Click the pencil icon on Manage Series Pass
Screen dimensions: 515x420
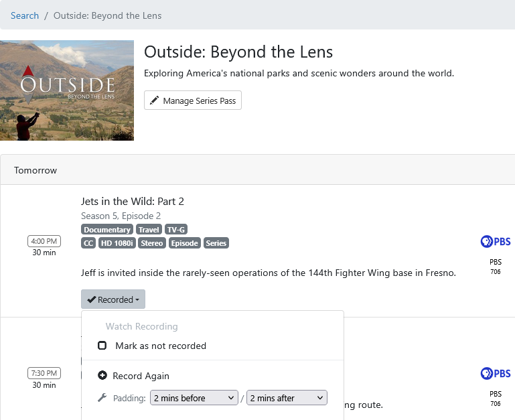155,100
